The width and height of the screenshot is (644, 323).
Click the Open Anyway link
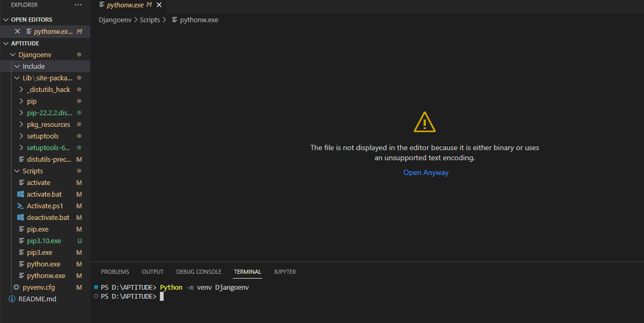[x=426, y=172]
